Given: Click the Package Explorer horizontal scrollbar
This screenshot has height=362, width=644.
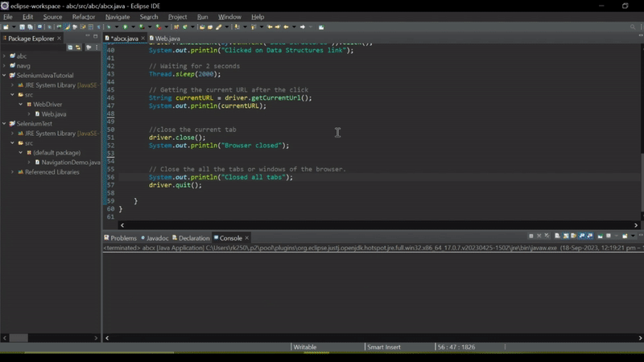Looking at the screenshot, I should click(x=19, y=338).
